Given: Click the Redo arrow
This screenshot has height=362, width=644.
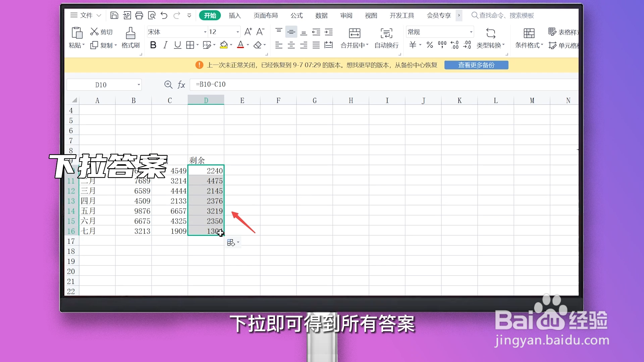Looking at the screenshot, I should pos(177,15).
